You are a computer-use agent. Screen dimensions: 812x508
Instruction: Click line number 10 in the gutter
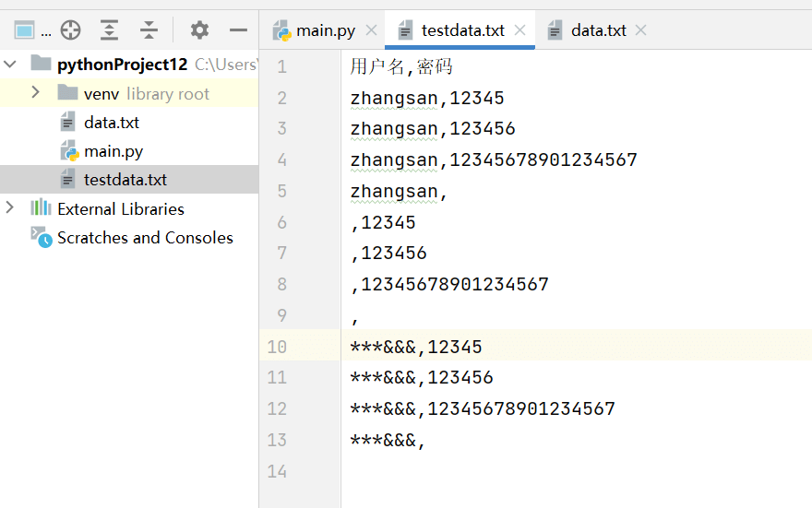[x=277, y=347]
